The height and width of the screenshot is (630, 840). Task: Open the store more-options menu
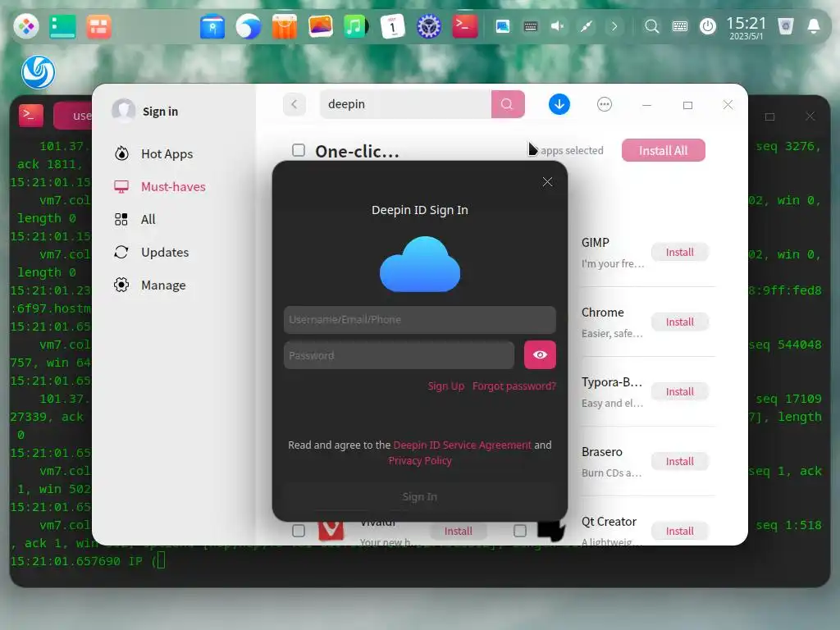tap(605, 104)
